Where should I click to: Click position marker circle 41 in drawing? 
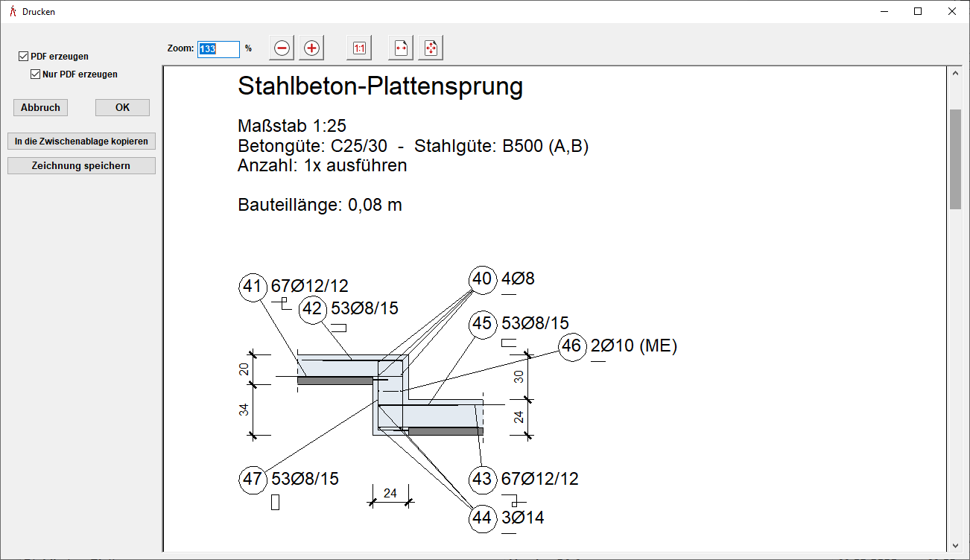[253, 287]
